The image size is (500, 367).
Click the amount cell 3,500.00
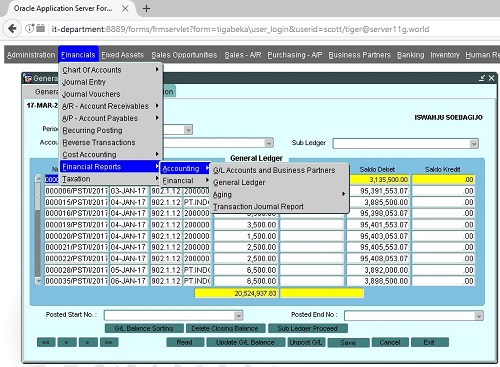tap(245, 225)
